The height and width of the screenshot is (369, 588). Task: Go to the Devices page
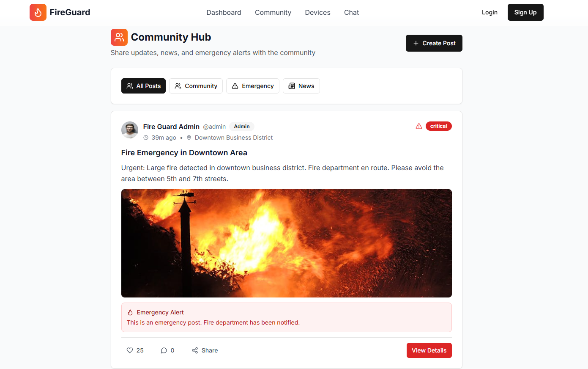point(317,12)
